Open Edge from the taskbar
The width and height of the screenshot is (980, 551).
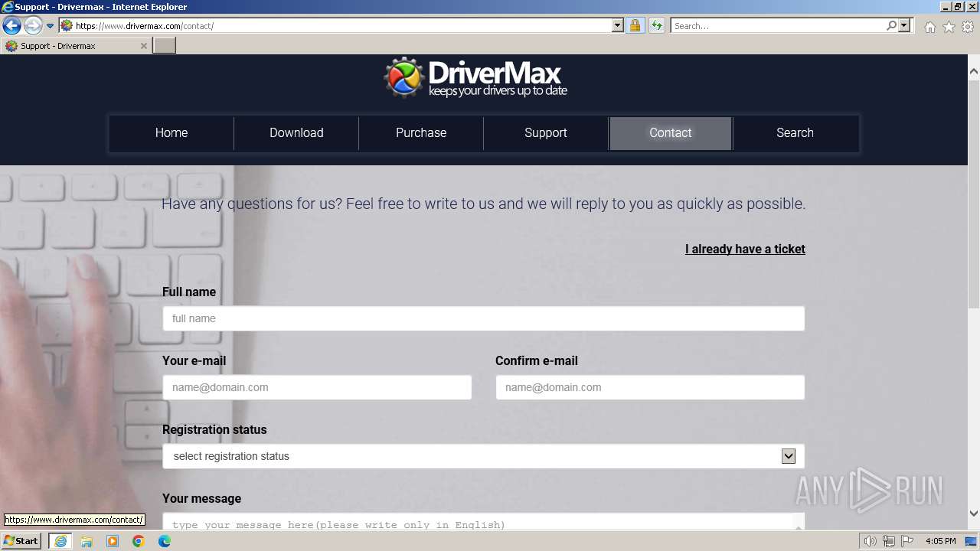(x=165, y=541)
